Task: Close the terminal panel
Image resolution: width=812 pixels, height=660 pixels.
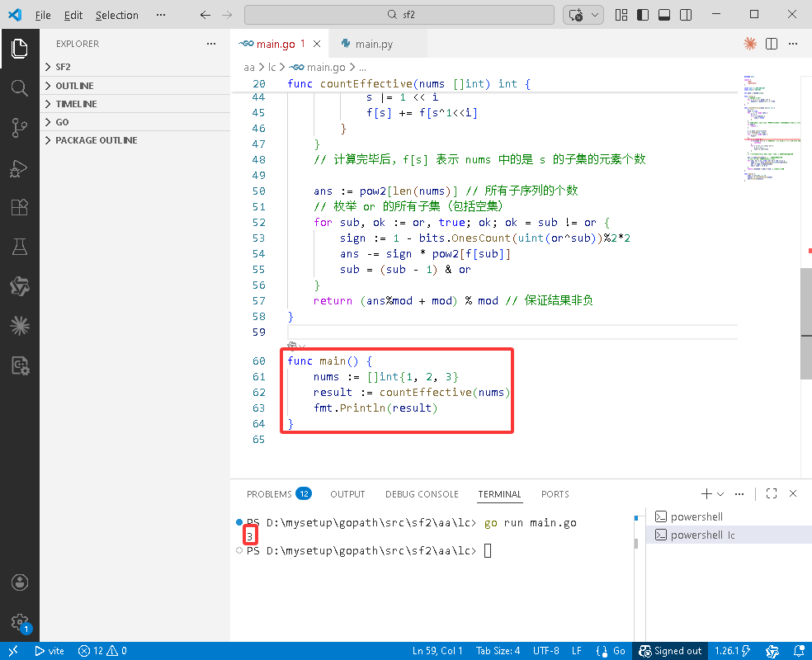Action: click(793, 494)
